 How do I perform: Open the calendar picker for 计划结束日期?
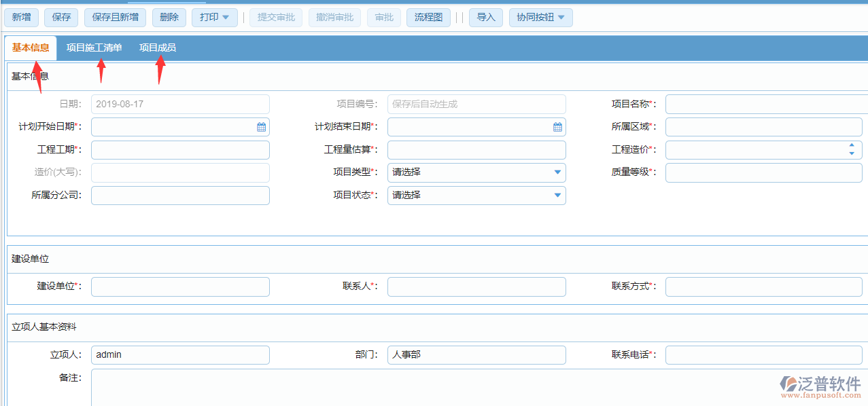(557, 126)
